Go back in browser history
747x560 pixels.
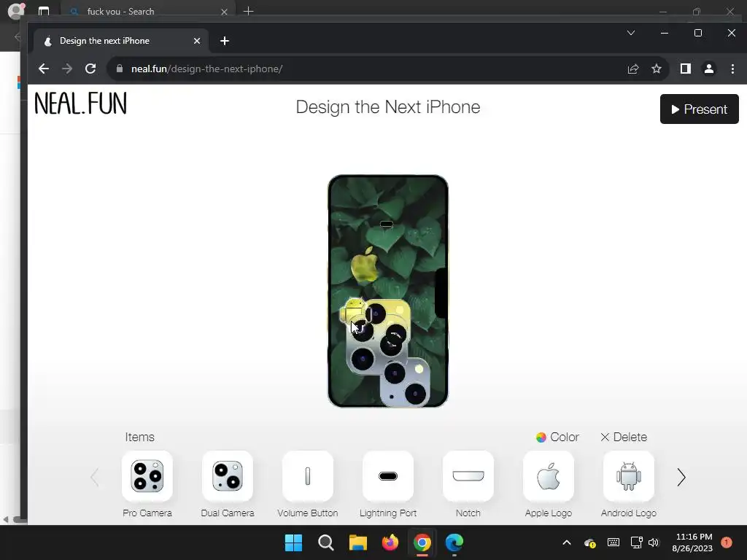(x=44, y=69)
